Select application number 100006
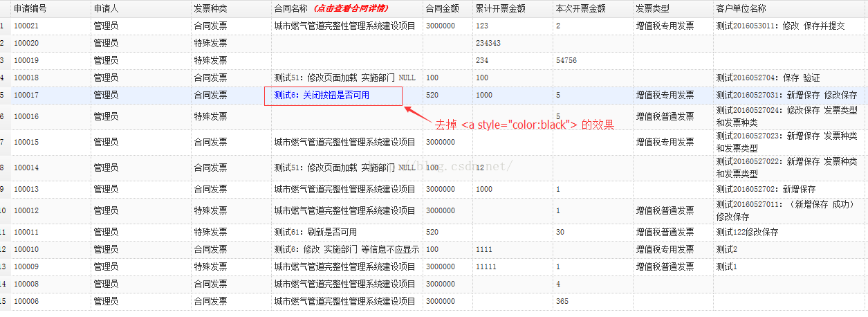The width and height of the screenshot is (868, 317). (x=26, y=301)
